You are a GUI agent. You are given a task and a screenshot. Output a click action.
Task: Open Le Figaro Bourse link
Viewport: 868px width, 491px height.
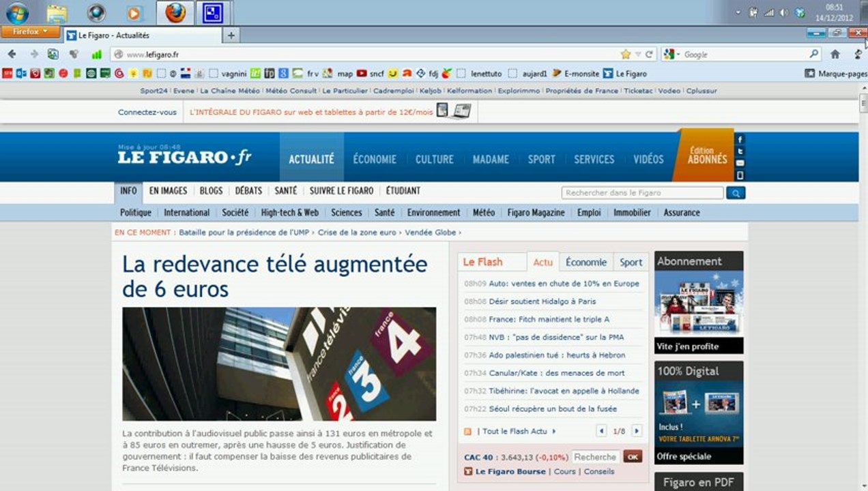tap(510, 471)
